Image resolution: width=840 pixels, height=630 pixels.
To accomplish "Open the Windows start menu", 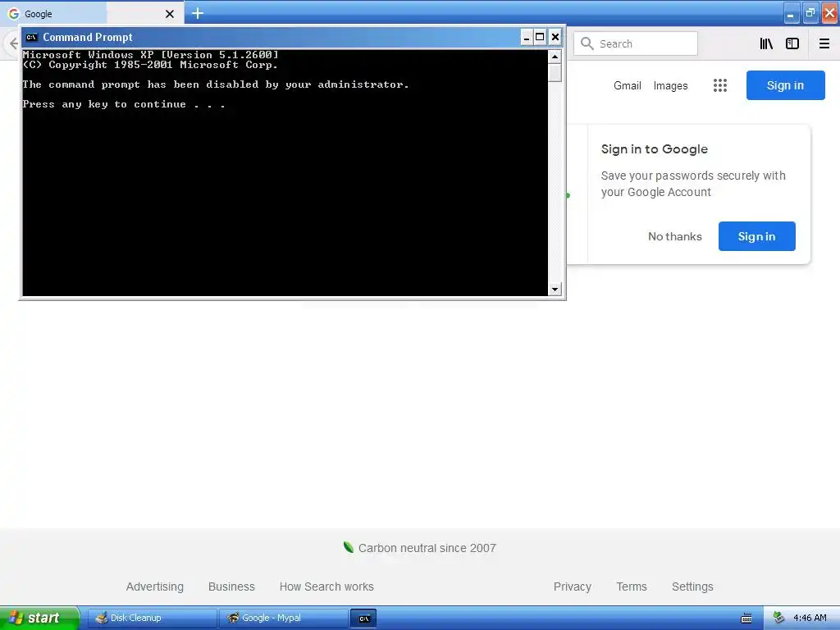I will pyautogui.click(x=39, y=619).
